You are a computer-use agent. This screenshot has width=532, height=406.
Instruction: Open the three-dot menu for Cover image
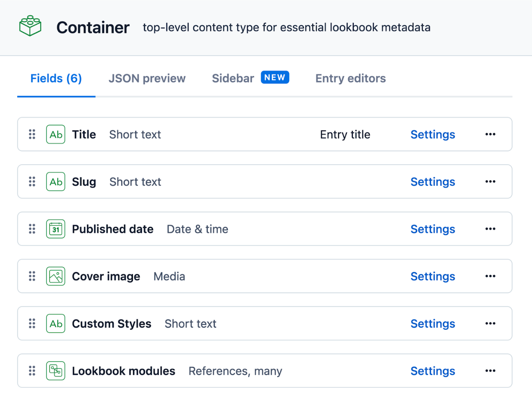(x=490, y=276)
